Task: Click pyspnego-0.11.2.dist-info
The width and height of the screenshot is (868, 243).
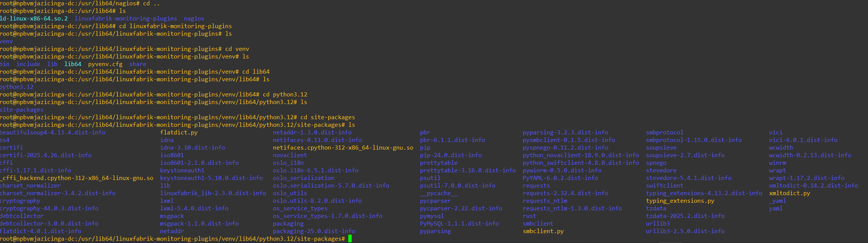Action: coord(565,148)
